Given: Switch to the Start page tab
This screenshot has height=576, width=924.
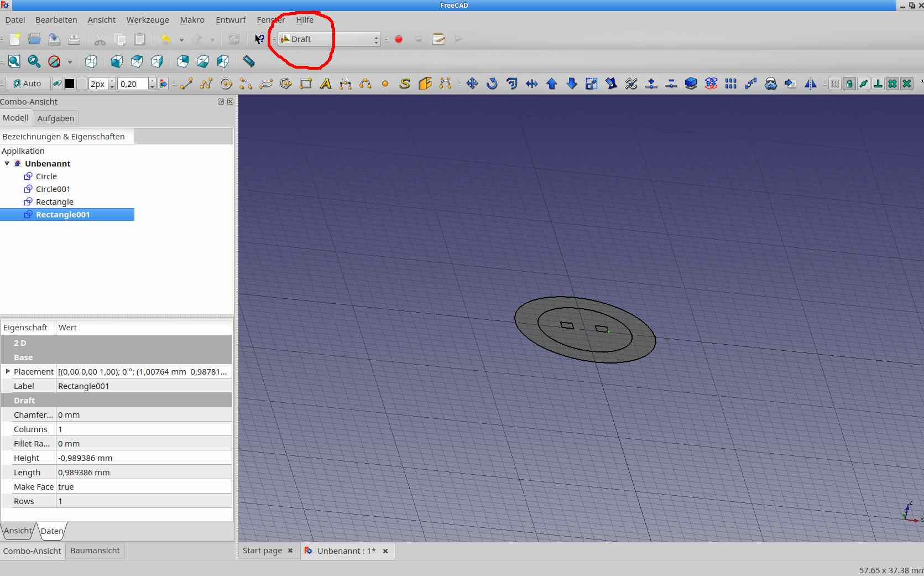Looking at the screenshot, I should pyautogui.click(x=262, y=551).
